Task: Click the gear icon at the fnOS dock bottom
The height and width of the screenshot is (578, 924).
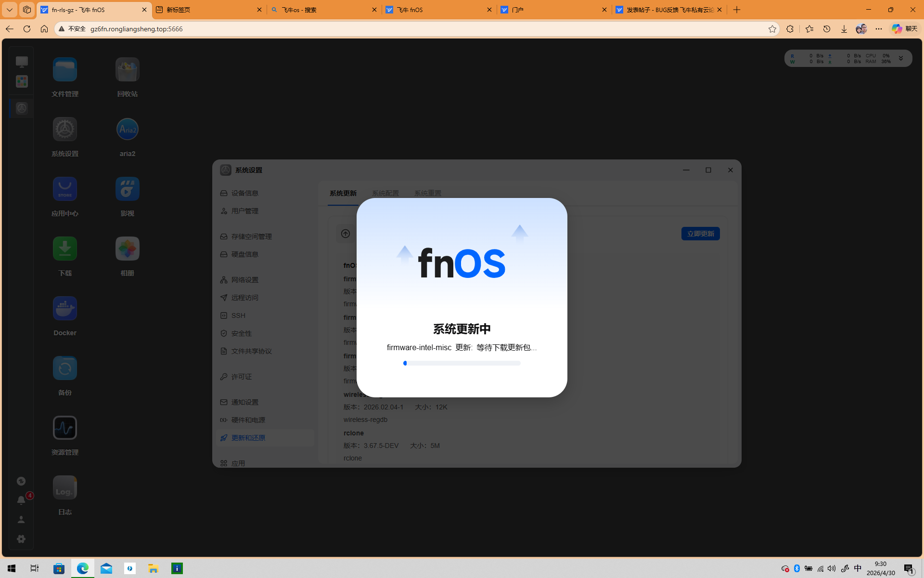Action: coord(21,539)
